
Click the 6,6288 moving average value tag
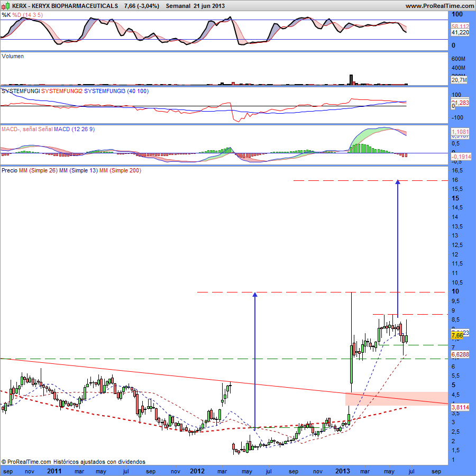[460, 354]
